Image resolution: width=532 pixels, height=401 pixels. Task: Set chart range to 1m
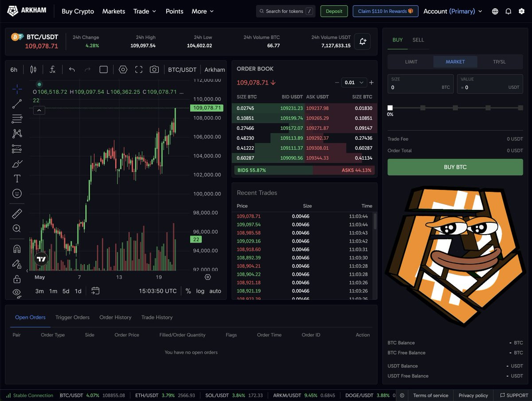coord(53,291)
